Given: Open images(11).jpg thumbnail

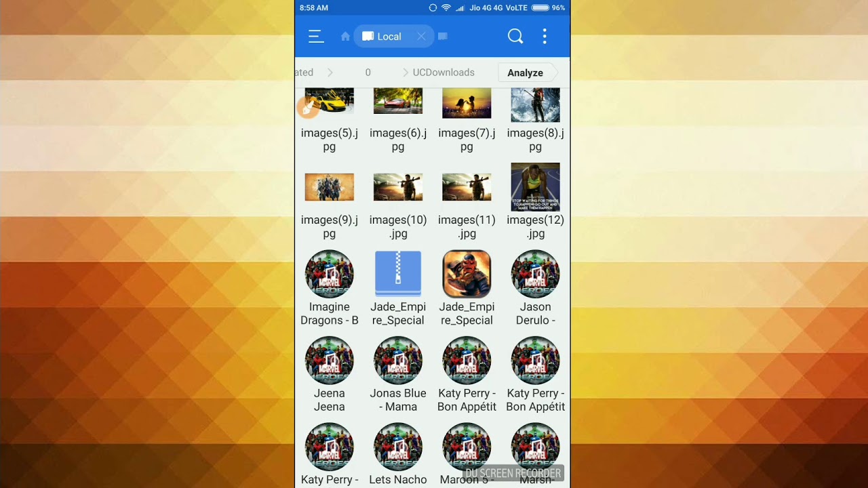Looking at the screenshot, I should (467, 187).
